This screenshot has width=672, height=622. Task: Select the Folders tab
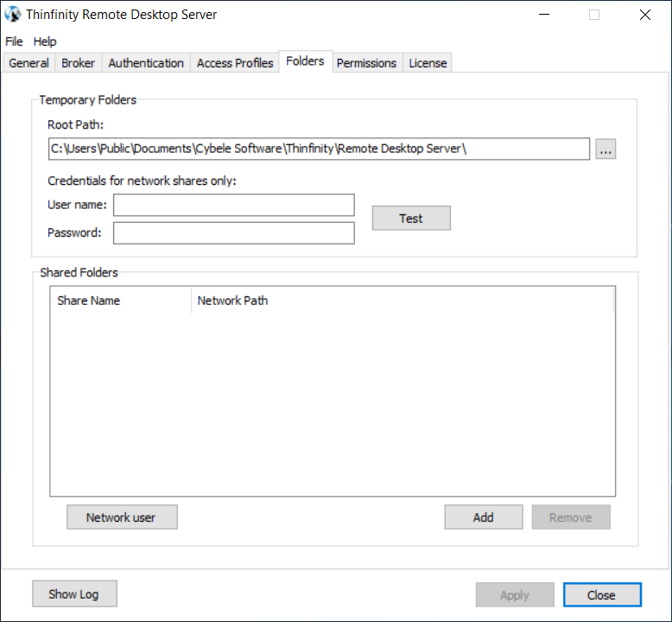pos(305,61)
